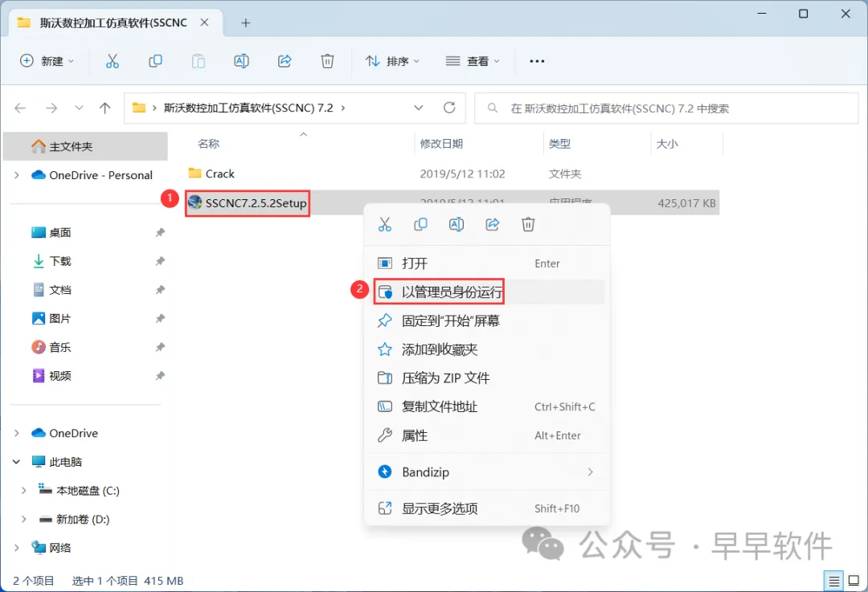This screenshot has width=868, height=592.
Task: Click the toolbar Delete trash icon
Action: pyautogui.click(x=327, y=61)
